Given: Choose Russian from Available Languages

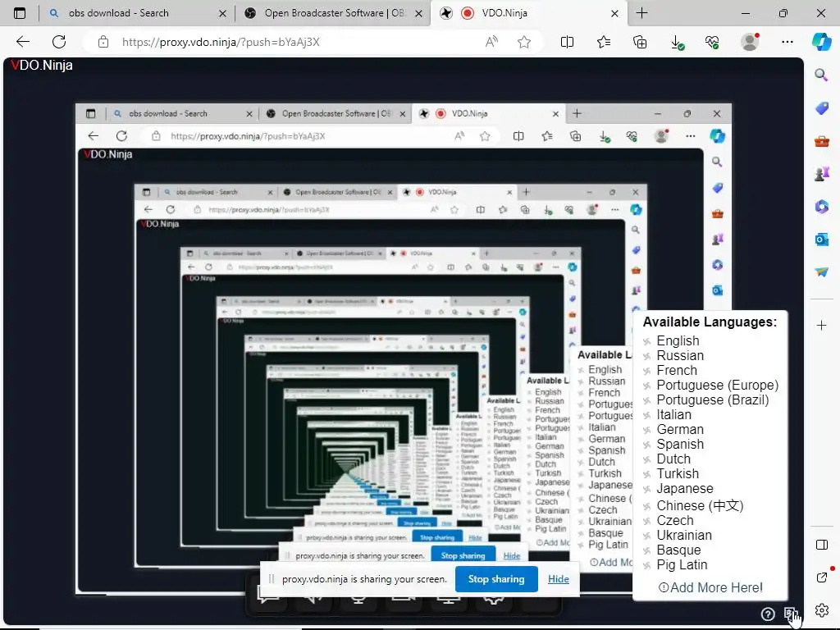Looking at the screenshot, I should (x=680, y=356).
